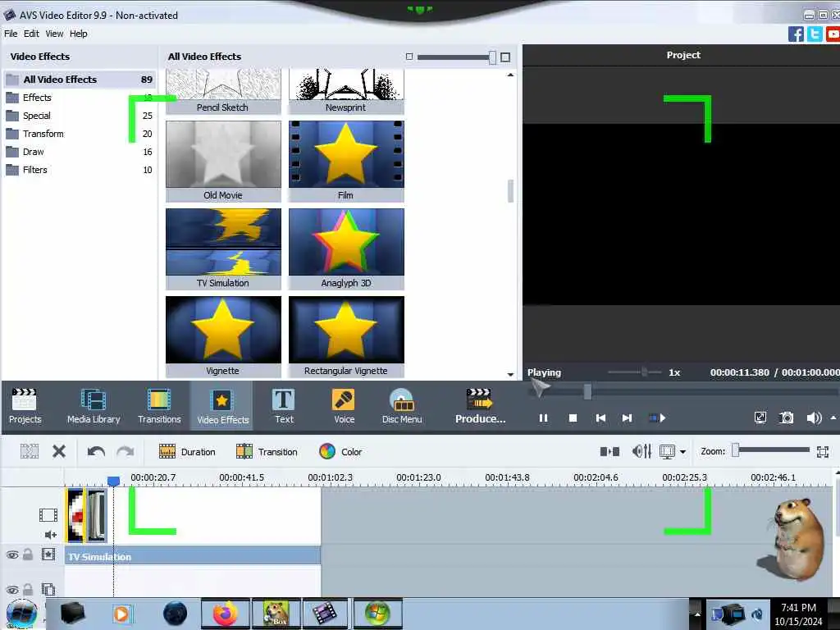Viewport: 840px width, 630px height.
Task: Select the Old Movie effect
Action: (x=223, y=162)
